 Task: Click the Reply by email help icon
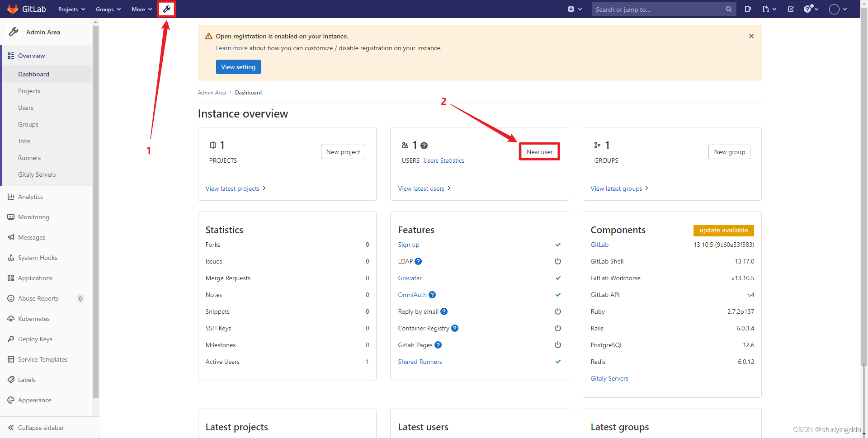click(444, 311)
